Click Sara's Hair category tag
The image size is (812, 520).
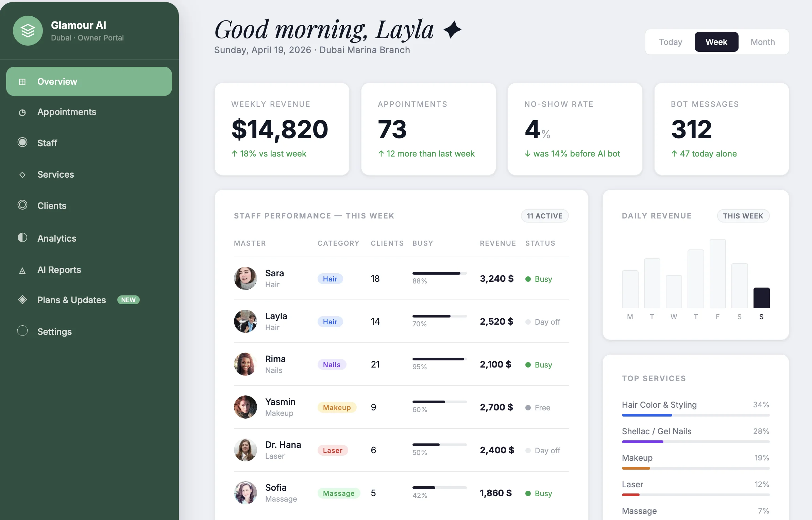[x=330, y=279]
